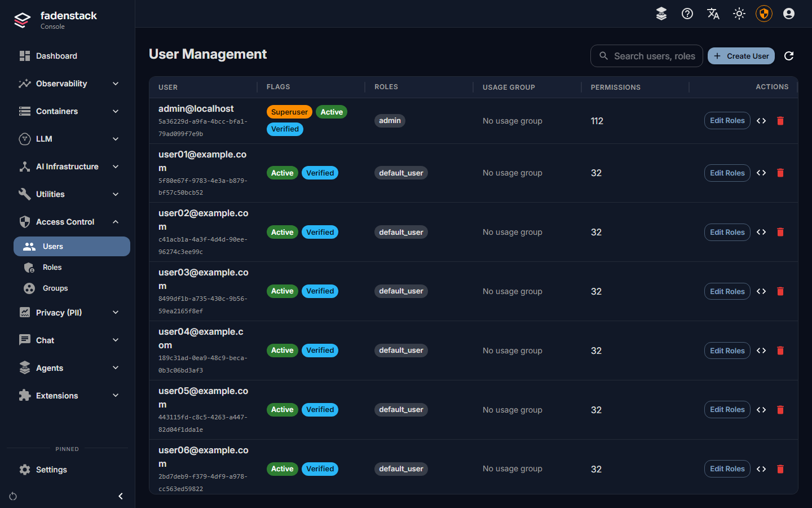Open the Groups page
Screen dimensions: 812x508
pos(72,288)
